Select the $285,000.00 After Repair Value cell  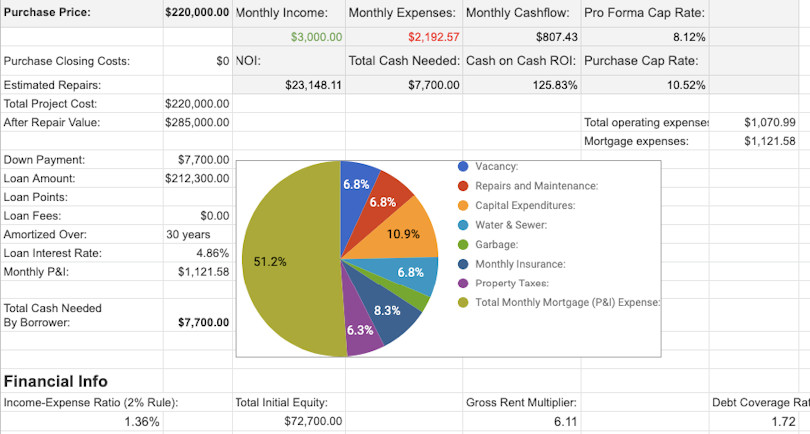tap(197, 122)
